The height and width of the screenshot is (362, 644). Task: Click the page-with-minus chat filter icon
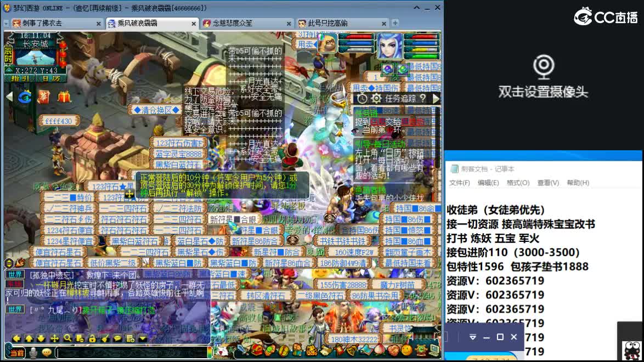[80, 338]
